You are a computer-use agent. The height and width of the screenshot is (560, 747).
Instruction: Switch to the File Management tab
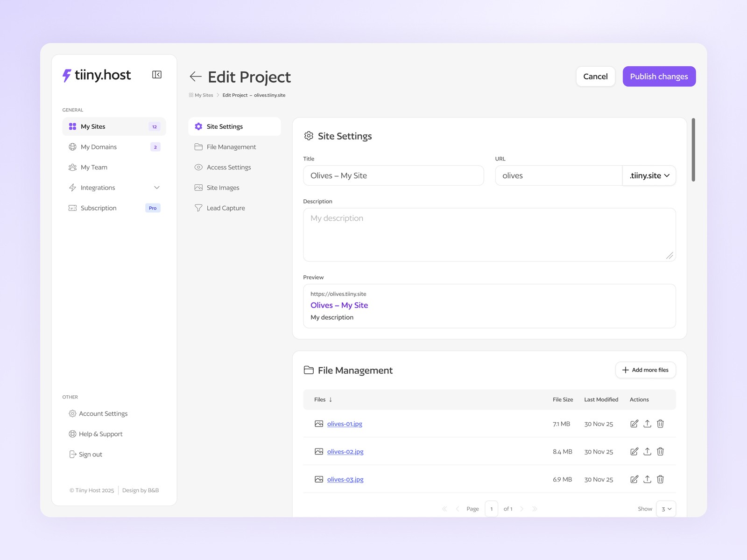(x=231, y=147)
